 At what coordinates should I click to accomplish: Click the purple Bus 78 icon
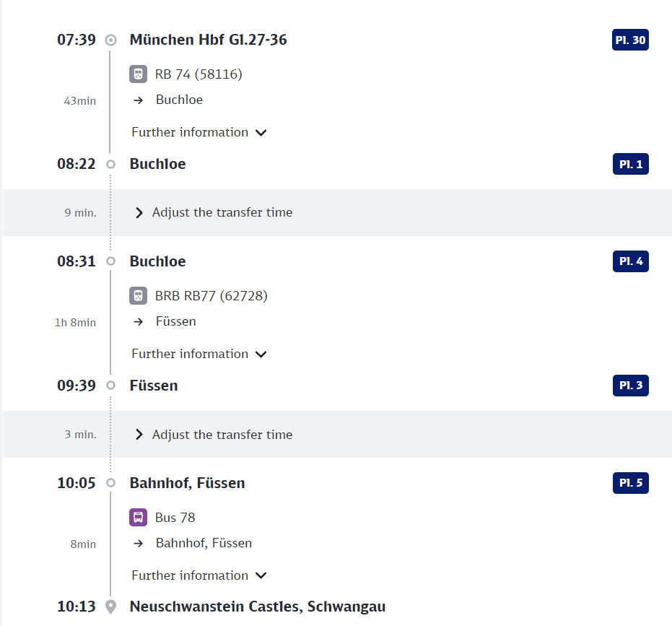point(138,518)
